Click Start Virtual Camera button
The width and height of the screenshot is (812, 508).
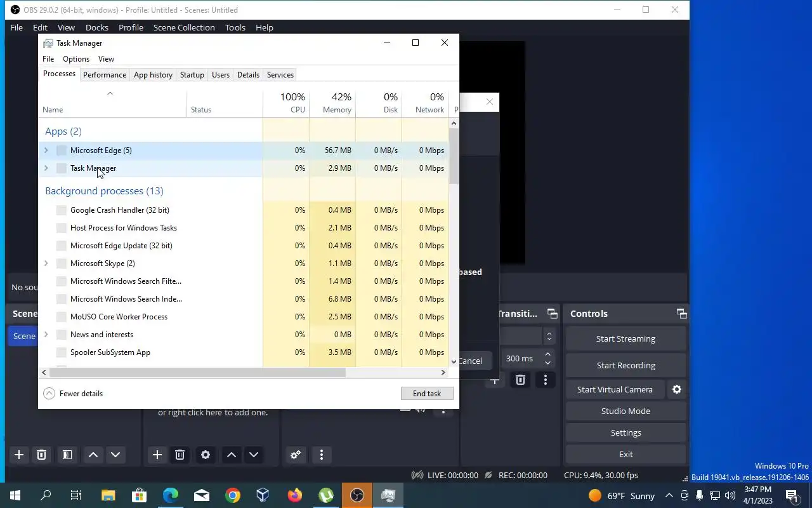tap(615, 390)
